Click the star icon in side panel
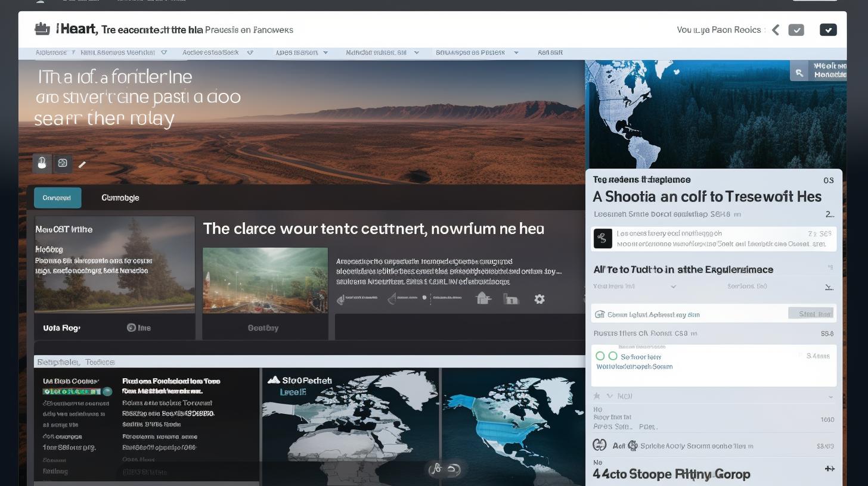Screen dimensions: 868x486 pyautogui.click(x=596, y=396)
